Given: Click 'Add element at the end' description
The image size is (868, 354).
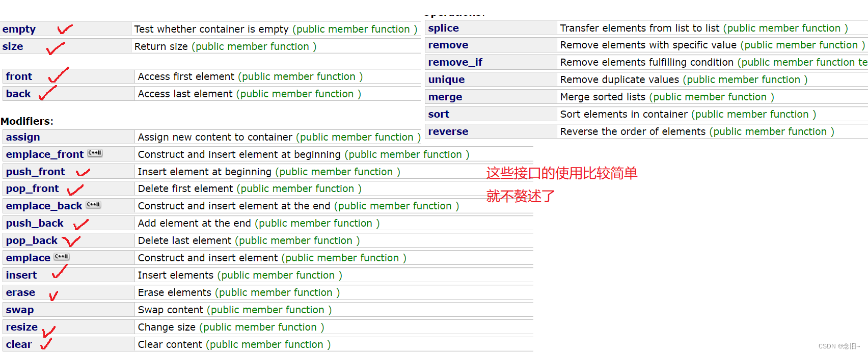Looking at the screenshot, I should [195, 223].
